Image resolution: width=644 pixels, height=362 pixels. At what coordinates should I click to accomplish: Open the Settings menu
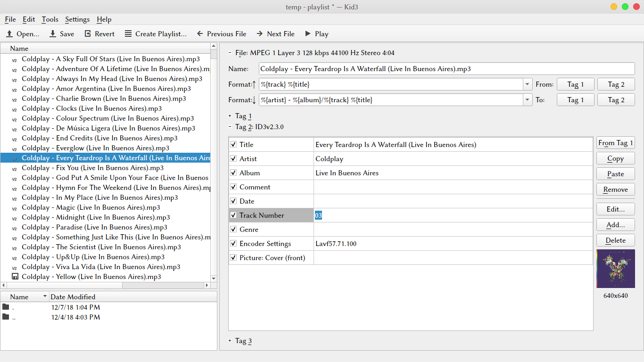point(77,19)
